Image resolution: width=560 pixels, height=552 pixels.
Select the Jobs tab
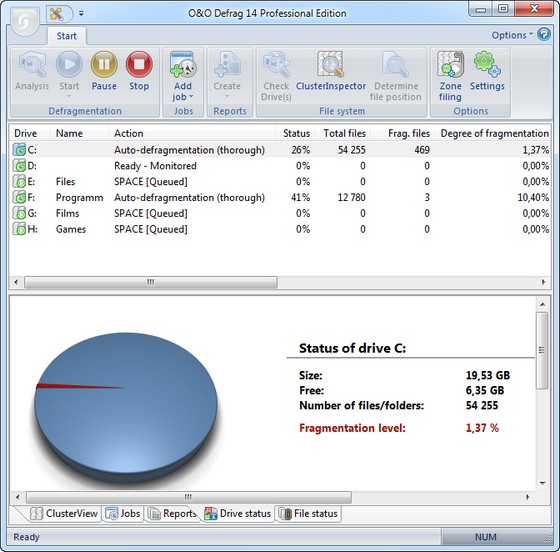click(x=123, y=513)
